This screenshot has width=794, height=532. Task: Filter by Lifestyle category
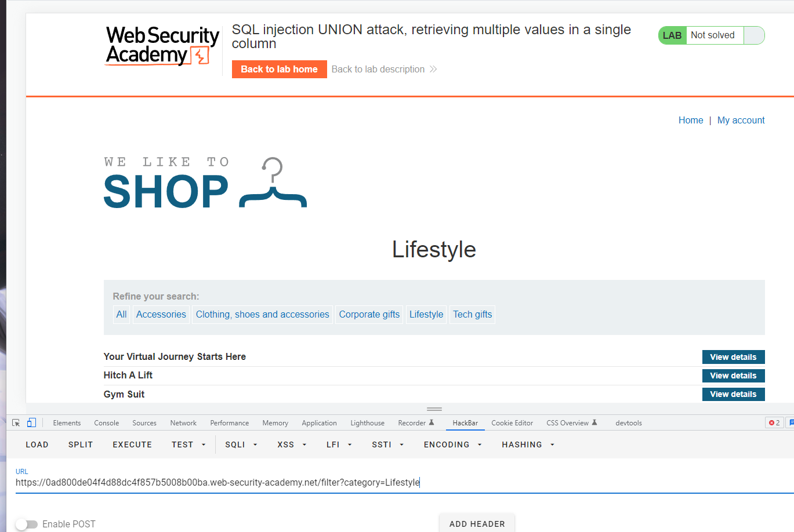point(426,314)
